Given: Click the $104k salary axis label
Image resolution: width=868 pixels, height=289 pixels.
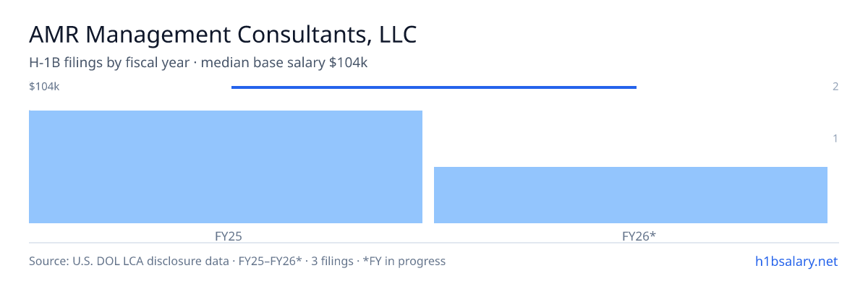Looking at the screenshot, I should [44, 87].
